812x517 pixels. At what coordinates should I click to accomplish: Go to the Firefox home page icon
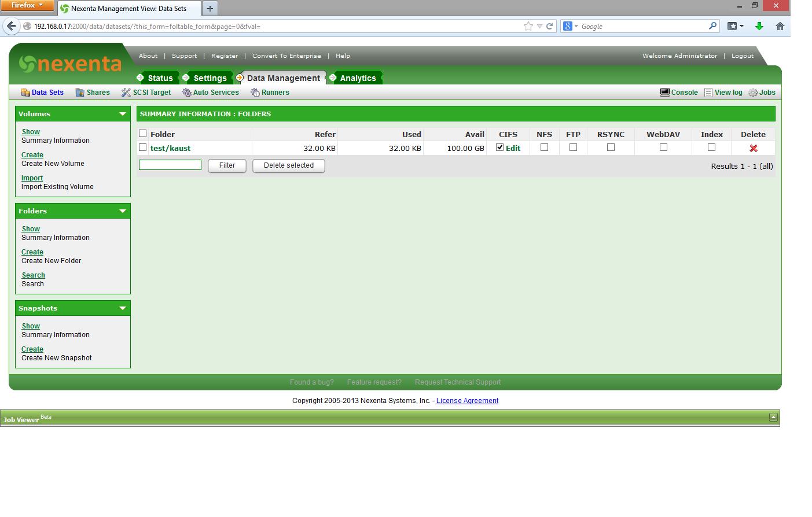coord(780,26)
